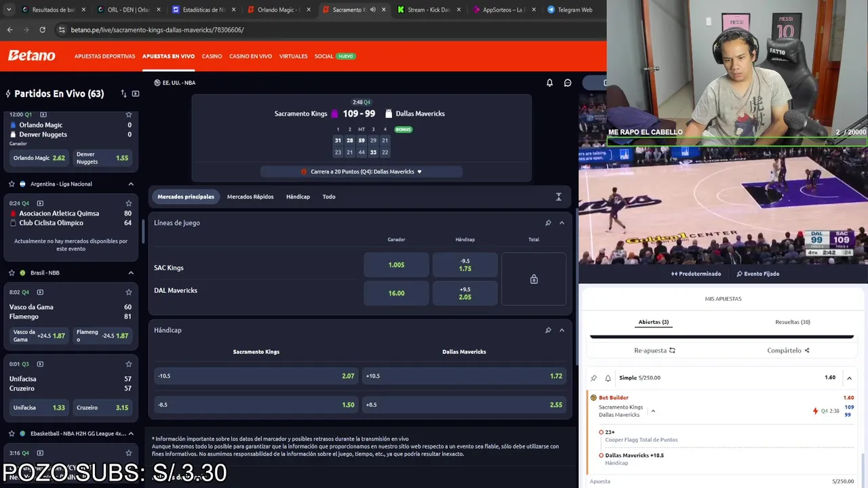Collapse the Brasil - NBB section
The height and width of the screenshot is (488, 868).
tap(131, 272)
